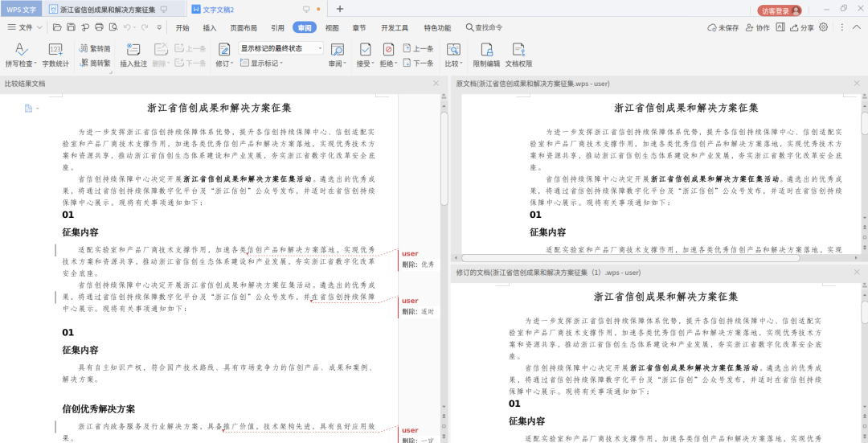Select the 章节 ribbon tab
This screenshot has width=868, height=443.
coord(359,27)
